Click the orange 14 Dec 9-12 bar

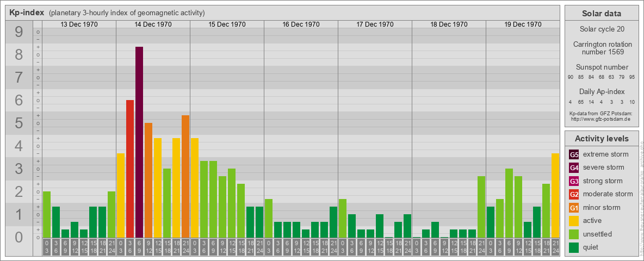pyautogui.click(x=148, y=180)
